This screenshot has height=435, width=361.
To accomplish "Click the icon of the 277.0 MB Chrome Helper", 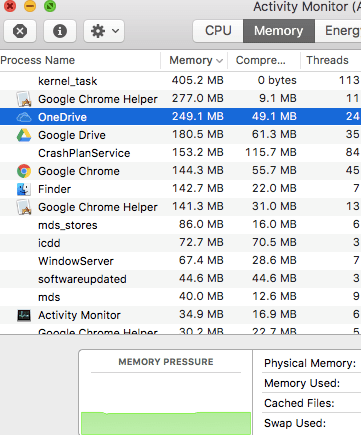I will tap(24, 99).
